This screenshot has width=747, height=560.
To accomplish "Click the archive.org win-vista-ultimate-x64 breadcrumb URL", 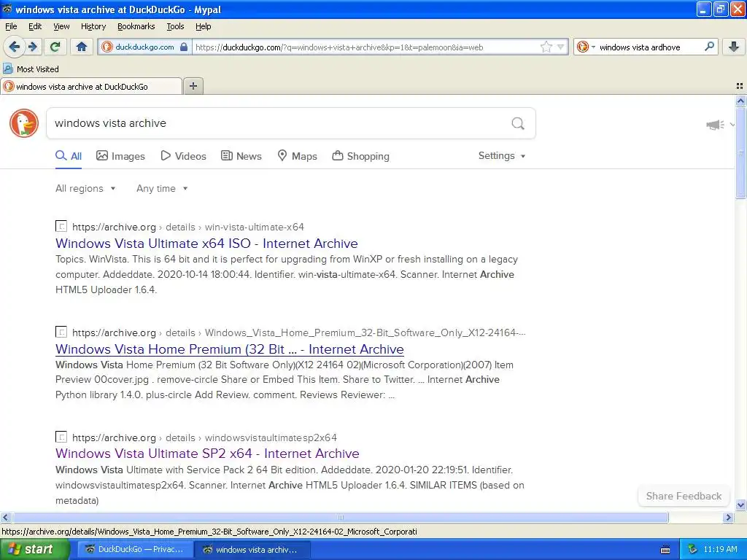I will (187, 227).
